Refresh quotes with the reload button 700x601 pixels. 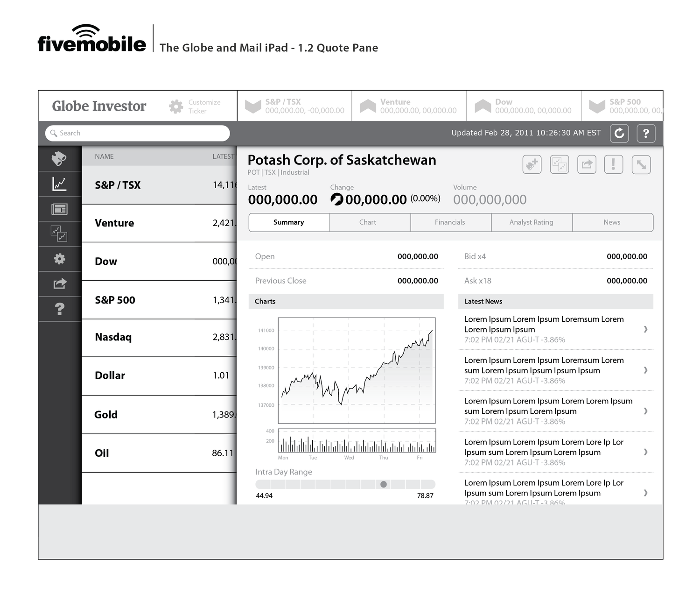click(x=619, y=133)
